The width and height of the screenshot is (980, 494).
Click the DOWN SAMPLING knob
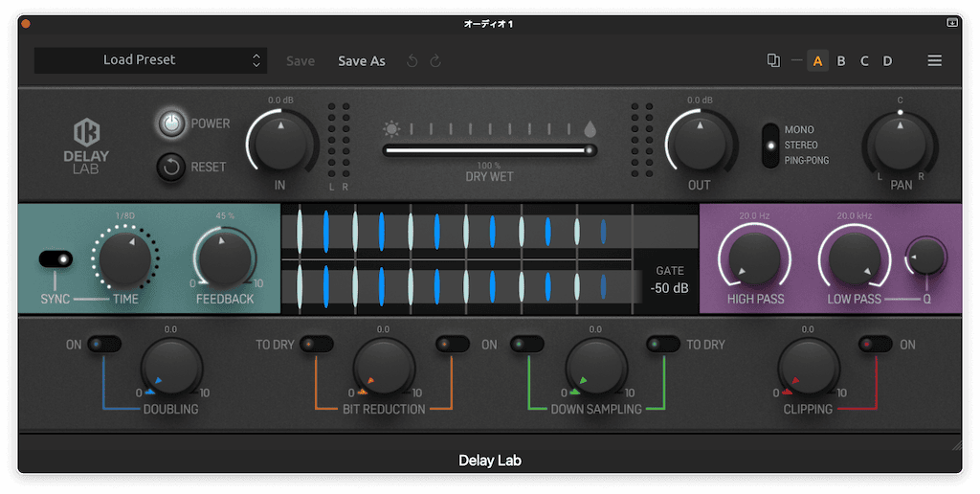(x=596, y=369)
